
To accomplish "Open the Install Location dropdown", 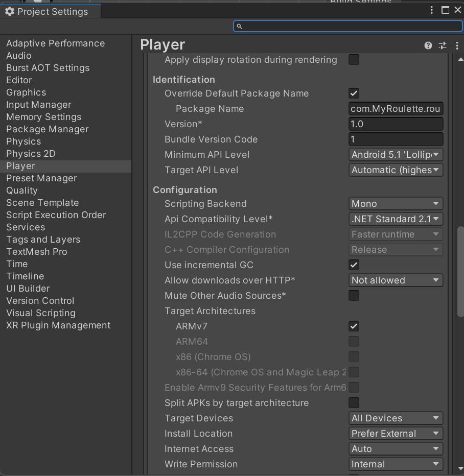I will [396, 434].
